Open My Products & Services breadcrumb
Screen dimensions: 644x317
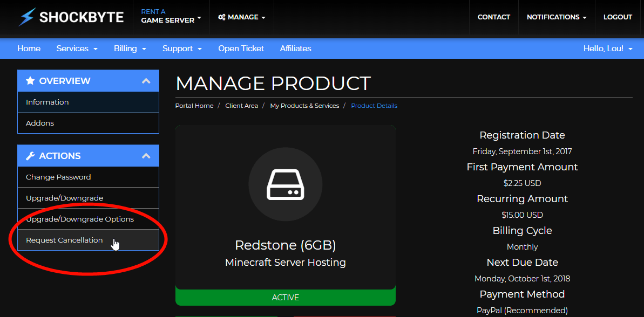tap(305, 106)
